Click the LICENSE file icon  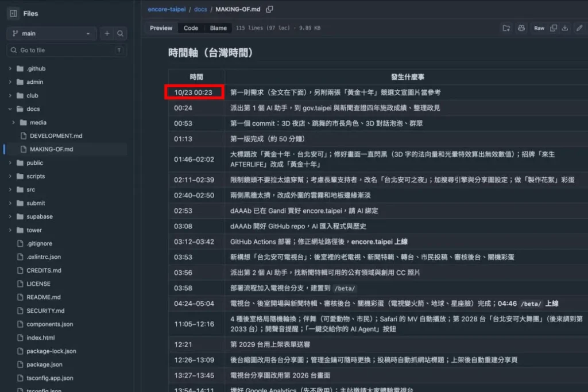[x=20, y=284]
